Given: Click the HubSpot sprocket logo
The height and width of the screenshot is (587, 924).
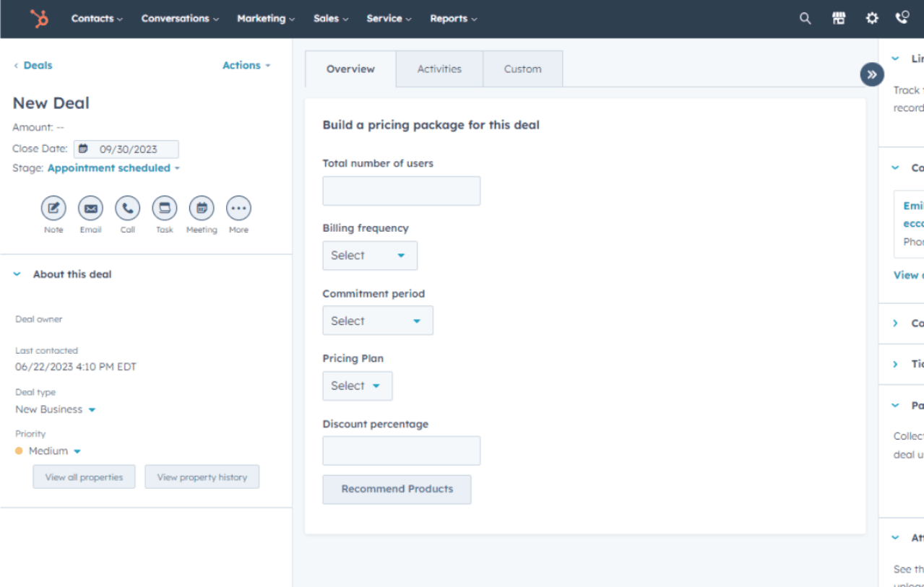Looking at the screenshot, I should click(39, 19).
